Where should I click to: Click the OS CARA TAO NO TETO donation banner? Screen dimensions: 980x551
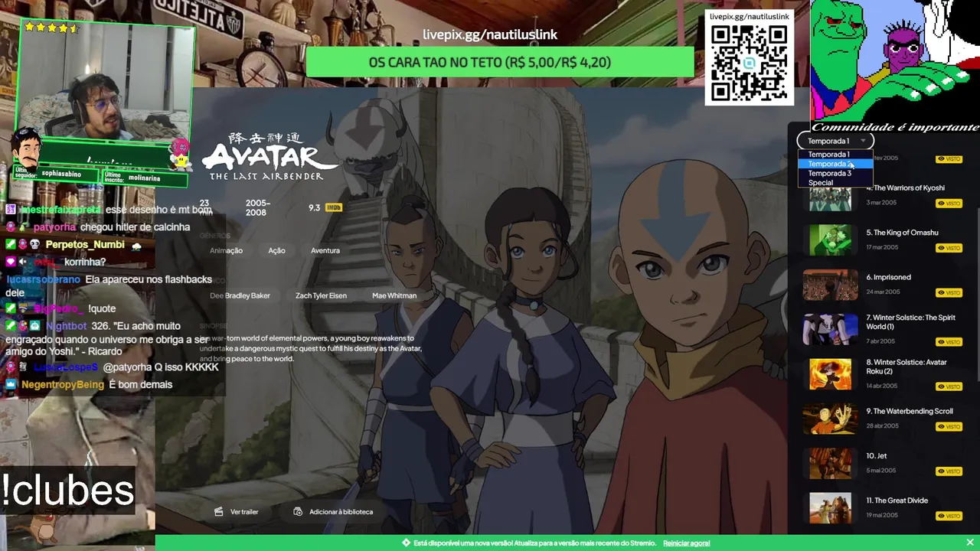point(500,62)
